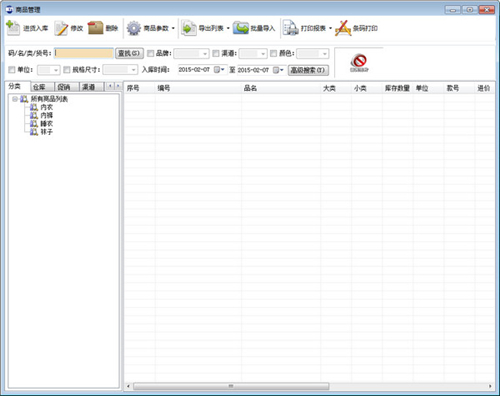Open the 渠道 channel combo box
The image size is (500, 396).
253,53
